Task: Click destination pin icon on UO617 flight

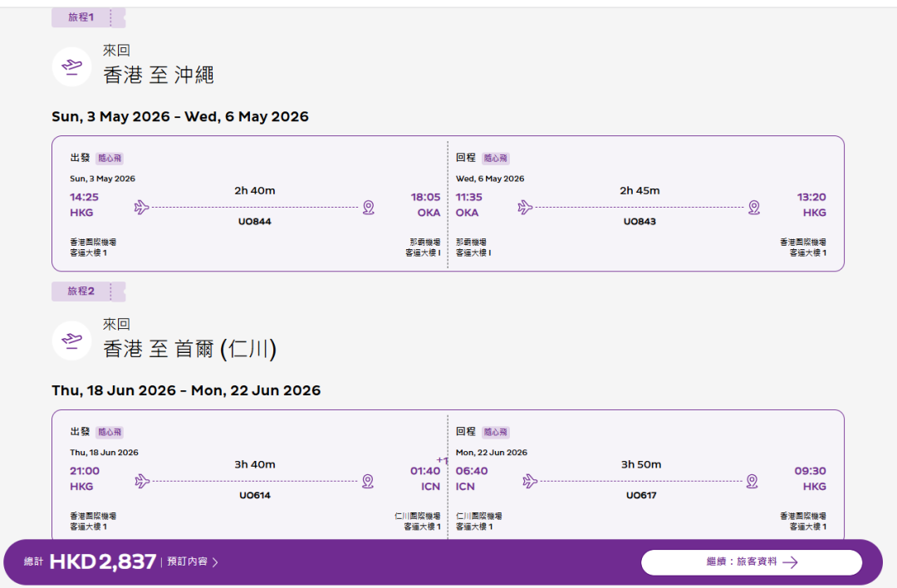Action: click(x=752, y=481)
